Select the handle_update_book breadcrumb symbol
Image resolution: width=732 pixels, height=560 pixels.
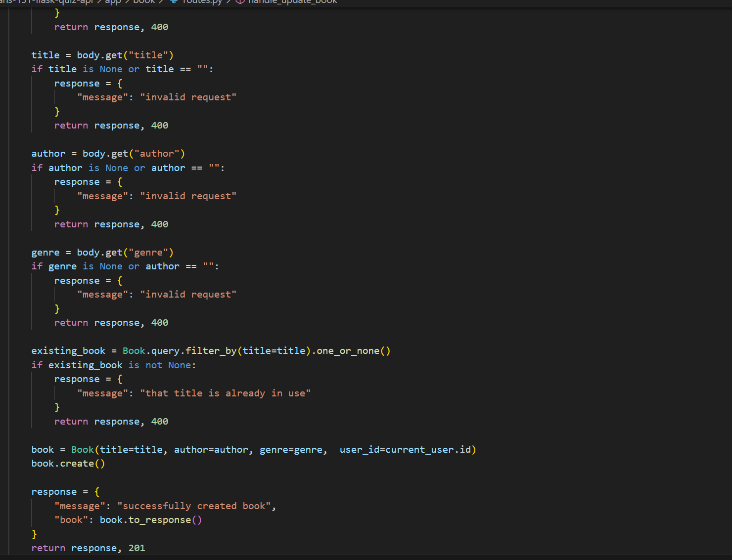tap(292, 2)
